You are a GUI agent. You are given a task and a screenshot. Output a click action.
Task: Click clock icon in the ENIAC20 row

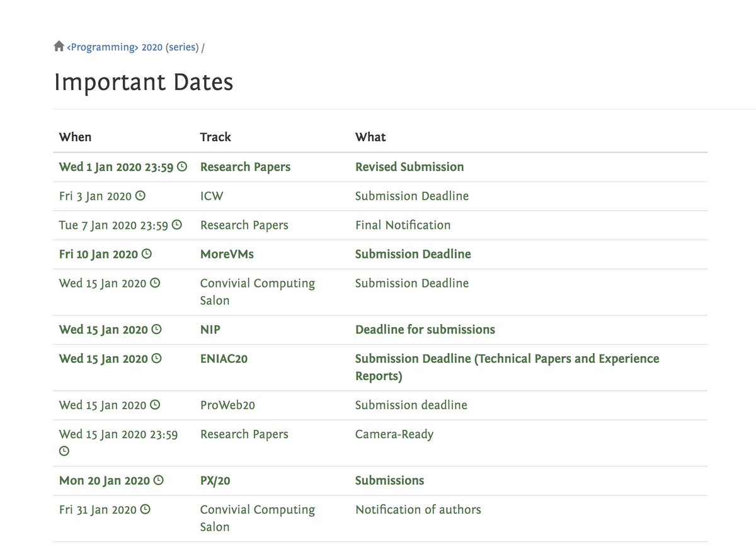[x=157, y=358]
